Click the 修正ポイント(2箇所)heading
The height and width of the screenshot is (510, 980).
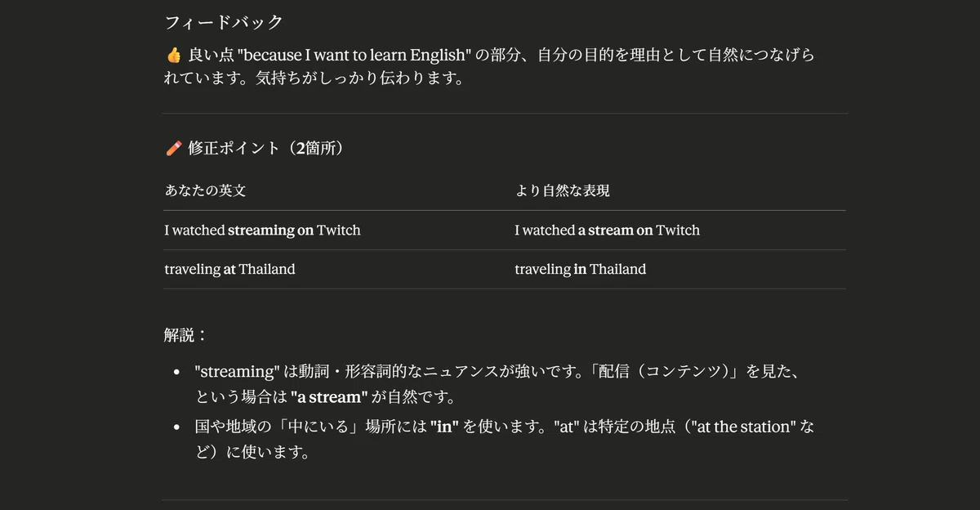[x=265, y=148]
